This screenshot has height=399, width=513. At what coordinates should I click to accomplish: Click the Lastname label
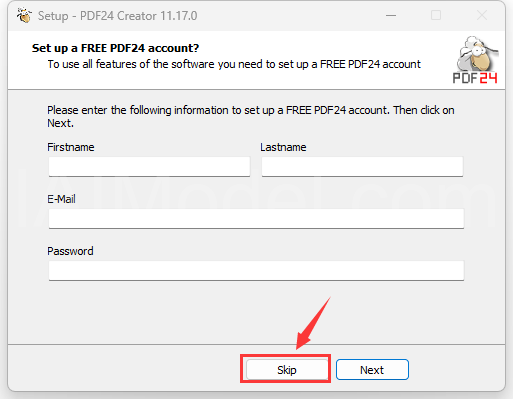click(283, 147)
